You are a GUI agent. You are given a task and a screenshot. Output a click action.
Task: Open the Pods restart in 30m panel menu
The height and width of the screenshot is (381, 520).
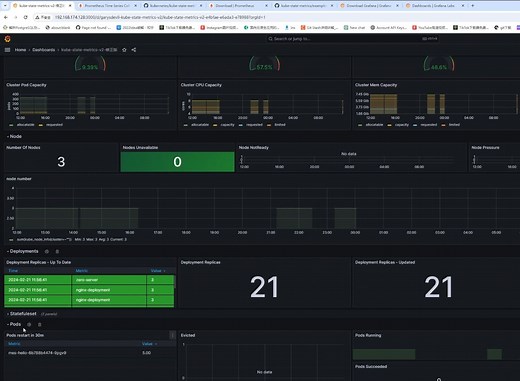[x=172, y=335]
